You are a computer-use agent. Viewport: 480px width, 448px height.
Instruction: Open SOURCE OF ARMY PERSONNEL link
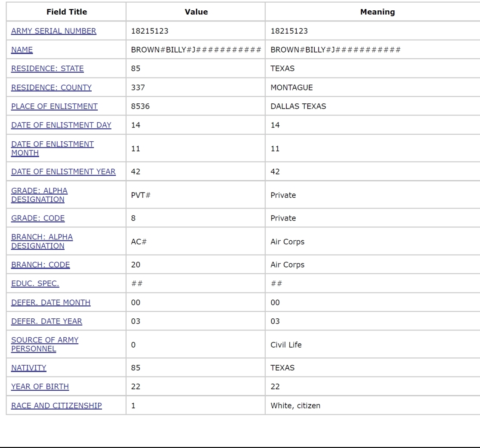tap(45, 344)
